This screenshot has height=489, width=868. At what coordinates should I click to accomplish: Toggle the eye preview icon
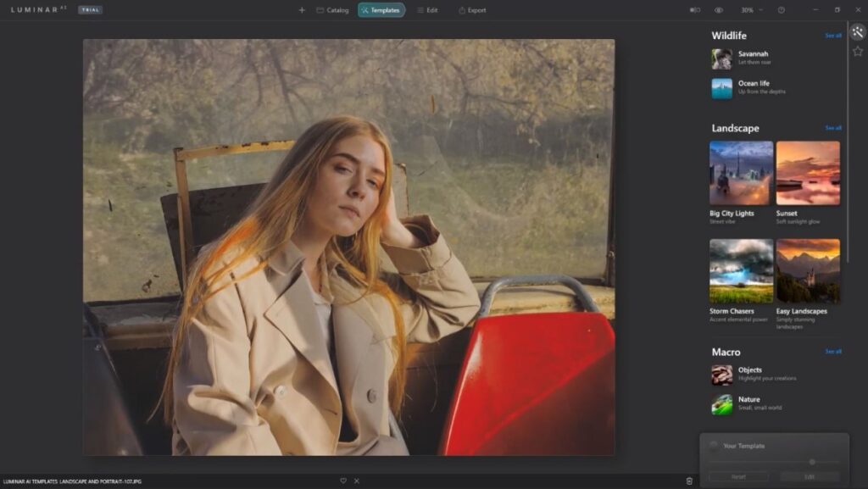pos(719,10)
